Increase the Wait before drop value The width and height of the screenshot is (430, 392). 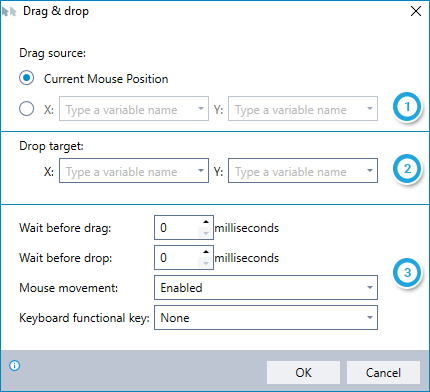click(206, 252)
